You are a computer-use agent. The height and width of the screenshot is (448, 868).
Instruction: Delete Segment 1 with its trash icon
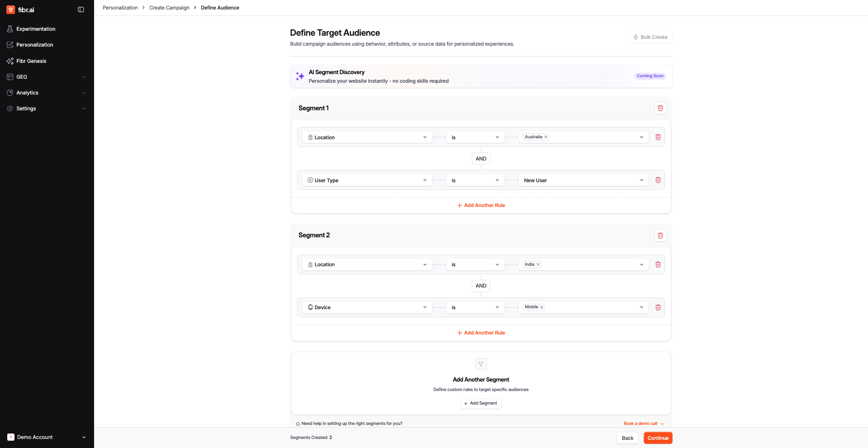[x=660, y=108]
